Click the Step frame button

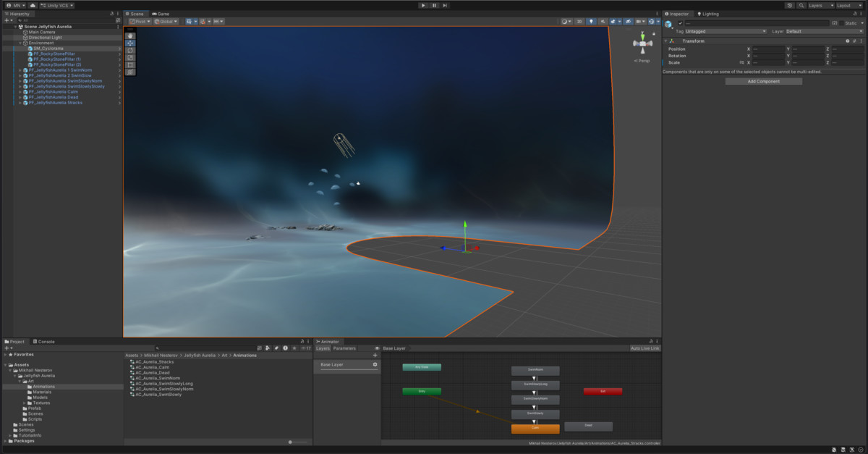(444, 5)
